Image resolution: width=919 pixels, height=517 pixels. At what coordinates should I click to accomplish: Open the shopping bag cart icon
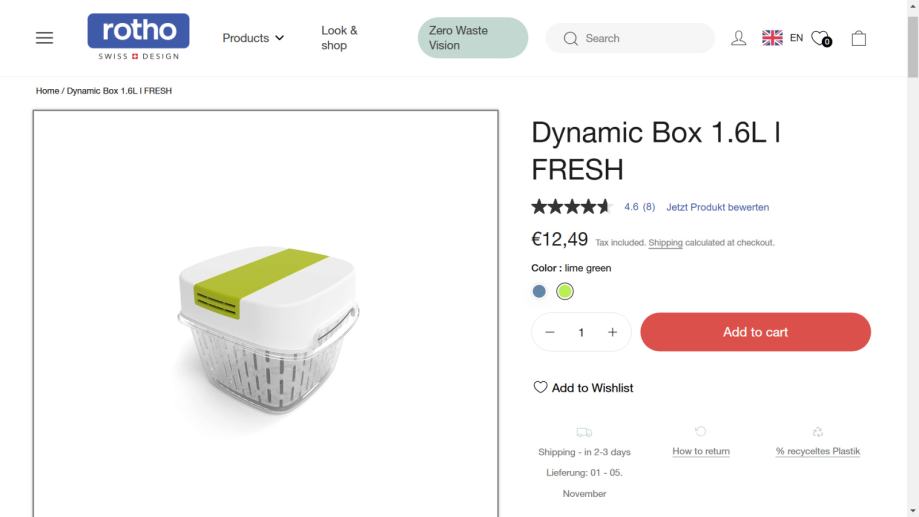tap(858, 38)
